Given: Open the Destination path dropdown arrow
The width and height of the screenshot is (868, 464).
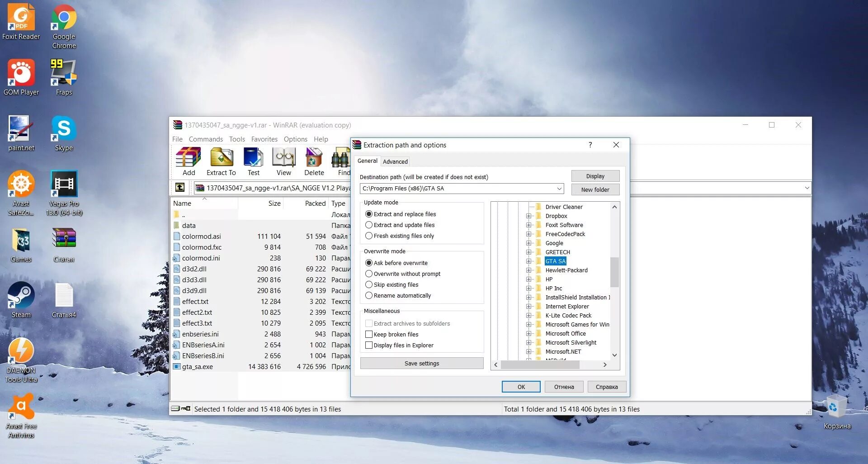Looking at the screenshot, I should tap(559, 189).
